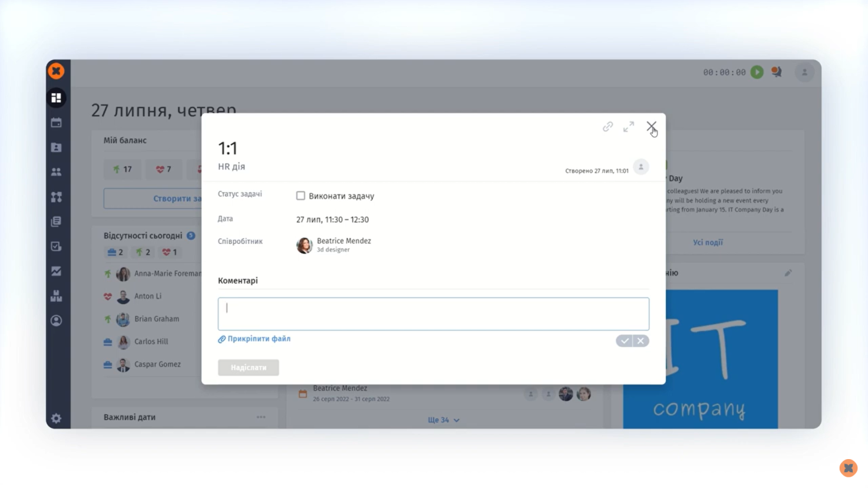The image size is (868, 488).
Task: Open dashboard icon in sidebar
Action: tap(56, 98)
